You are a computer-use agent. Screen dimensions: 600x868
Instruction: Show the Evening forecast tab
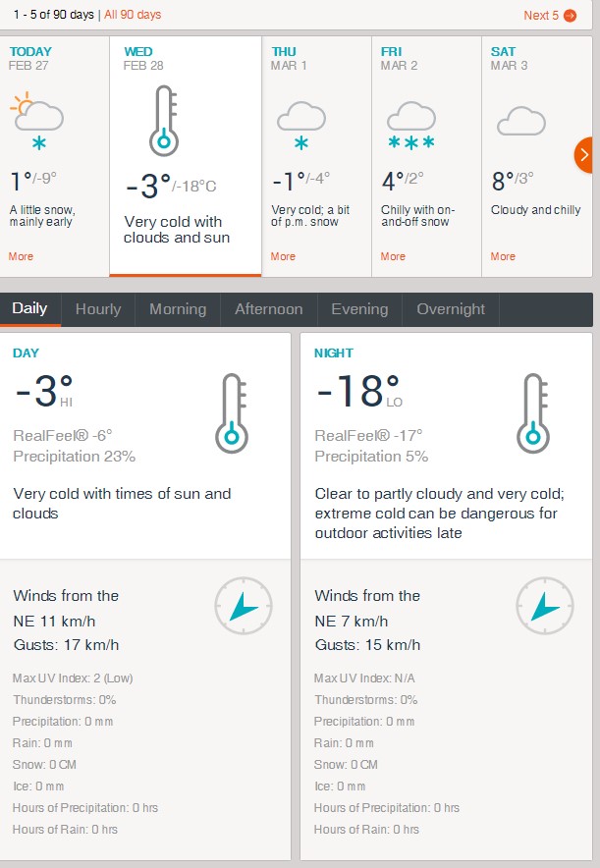359,309
